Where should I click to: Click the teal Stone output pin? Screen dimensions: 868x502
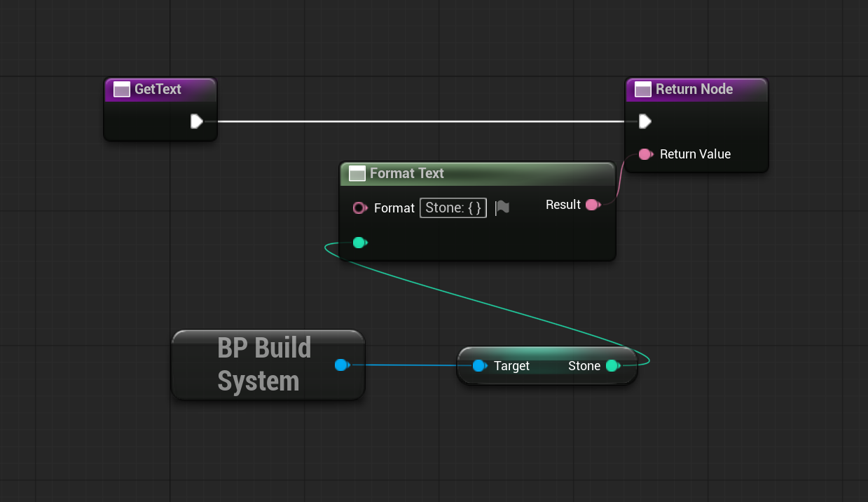612,366
